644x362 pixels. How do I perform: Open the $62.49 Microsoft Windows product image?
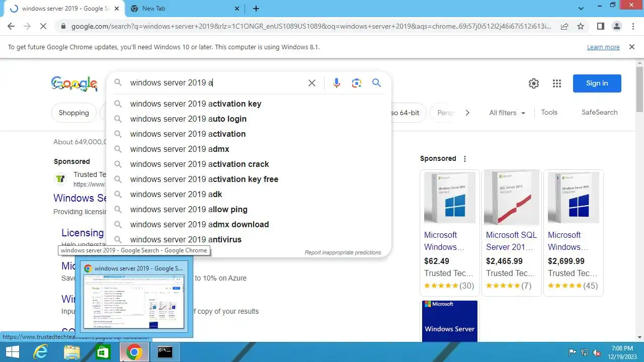pos(450,198)
